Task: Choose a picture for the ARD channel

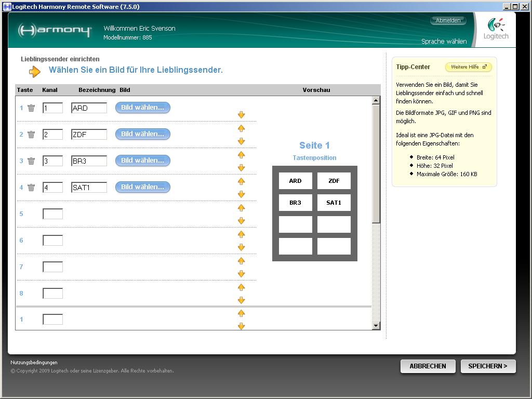Action: [142, 108]
